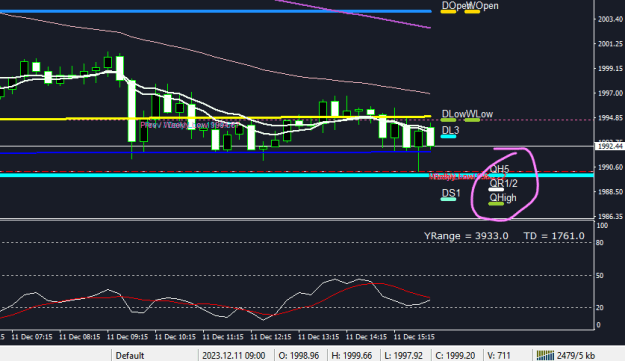Click the 1990.60 price scale value
Viewport: 625px width, 361px height.
click(610, 167)
